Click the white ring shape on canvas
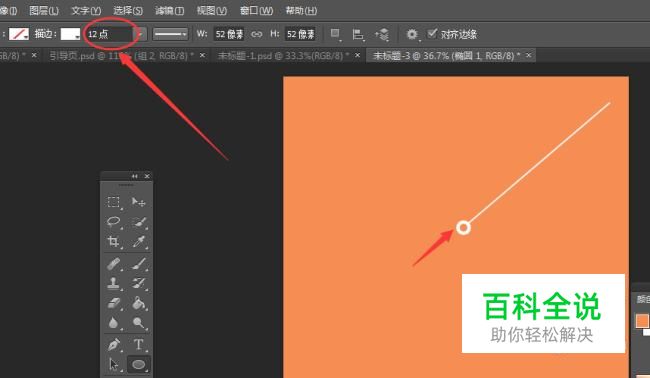650x378 pixels. coord(463,228)
